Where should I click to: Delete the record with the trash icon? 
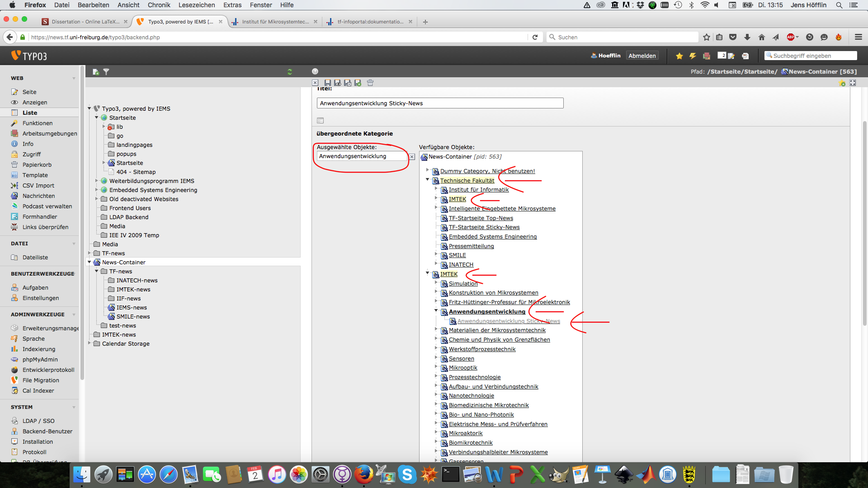pyautogui.click(x=370, y=83)
